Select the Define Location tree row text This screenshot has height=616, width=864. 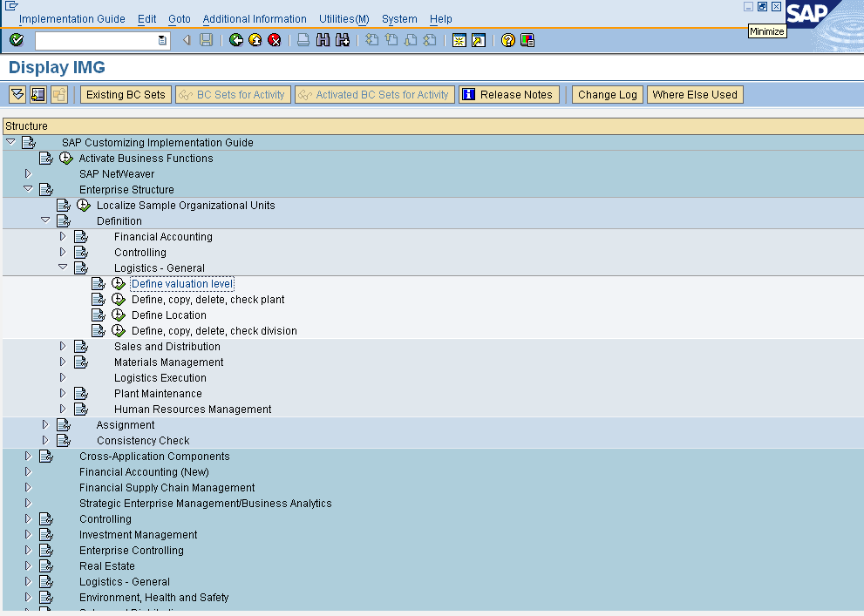(169, 315)
